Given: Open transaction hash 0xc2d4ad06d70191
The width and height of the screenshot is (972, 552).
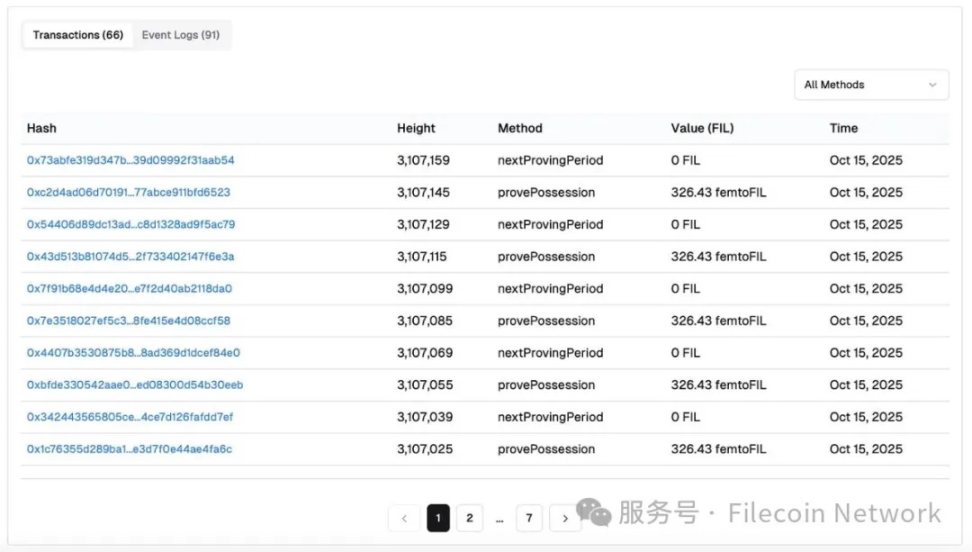Looking at the screenshot, I should coord(128,192).
